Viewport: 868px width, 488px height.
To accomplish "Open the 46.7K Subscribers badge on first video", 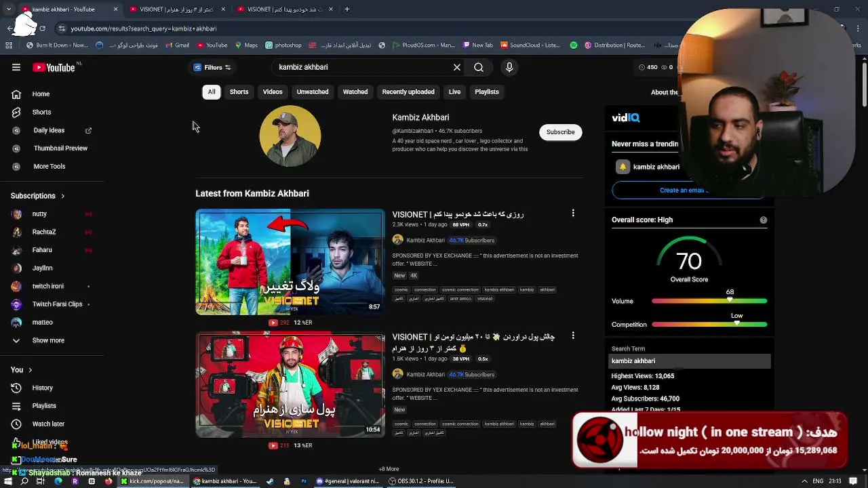I will point(471,240).
